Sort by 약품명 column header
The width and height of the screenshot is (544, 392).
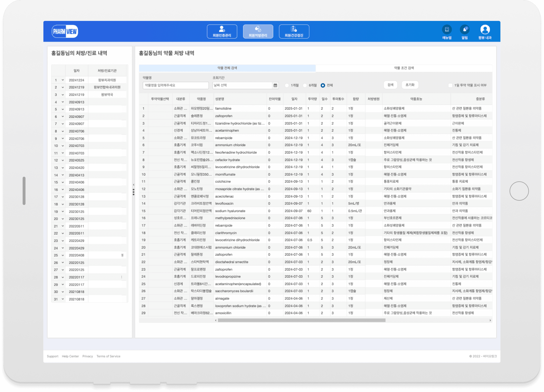(201, 99)
